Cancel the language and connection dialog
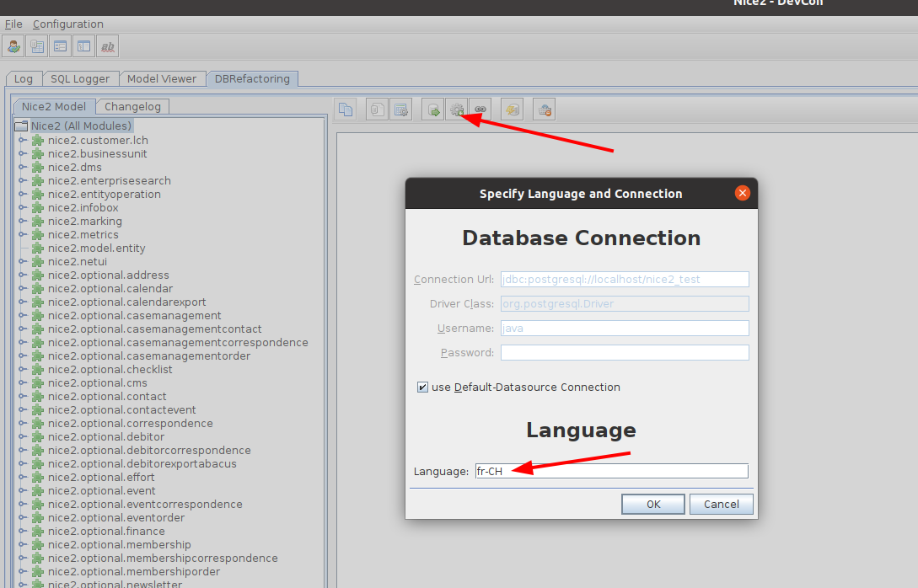 722,505
